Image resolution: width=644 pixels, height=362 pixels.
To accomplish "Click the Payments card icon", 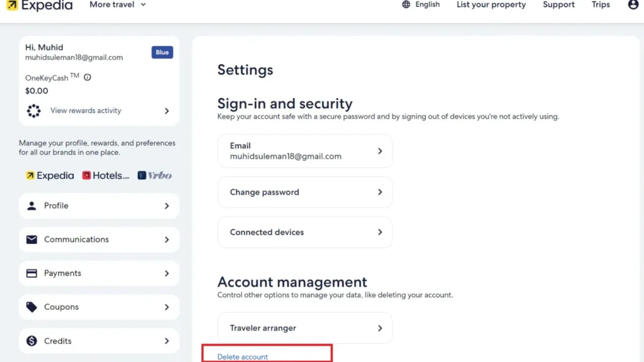I will click(31, 273).
